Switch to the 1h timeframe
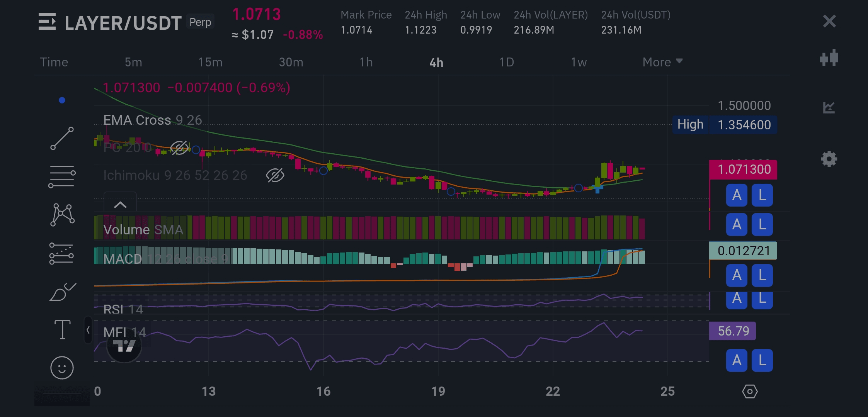 pyautogui.click(x=366, y=62)
